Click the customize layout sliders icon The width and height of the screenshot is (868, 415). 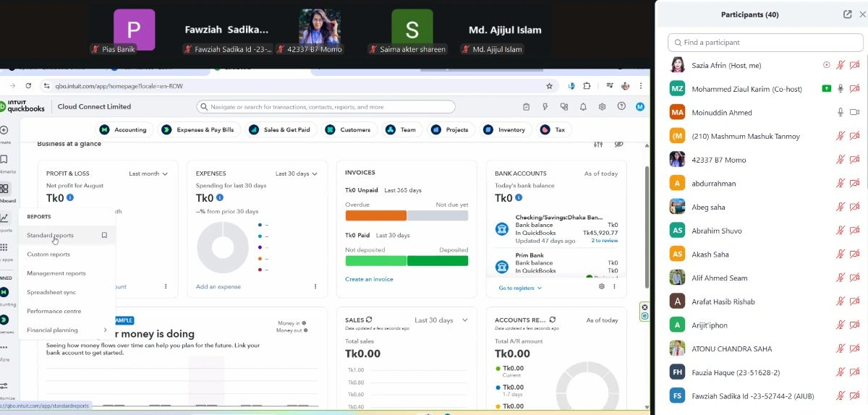(x=597, y=145)
